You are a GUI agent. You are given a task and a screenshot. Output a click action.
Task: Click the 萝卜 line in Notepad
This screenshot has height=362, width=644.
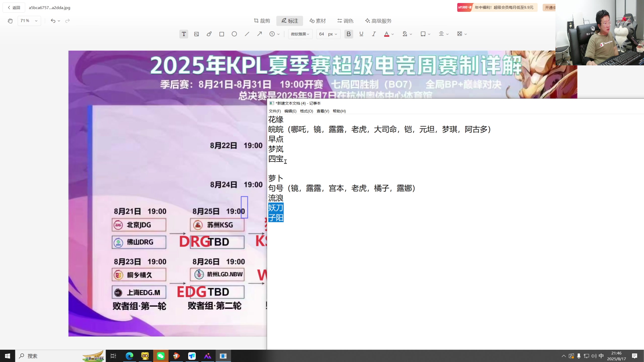(x=276, y=178)
